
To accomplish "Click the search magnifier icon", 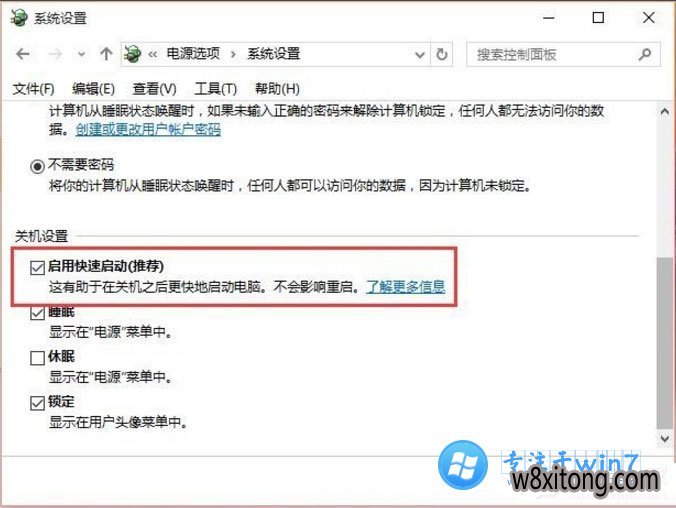I will 645,54.
